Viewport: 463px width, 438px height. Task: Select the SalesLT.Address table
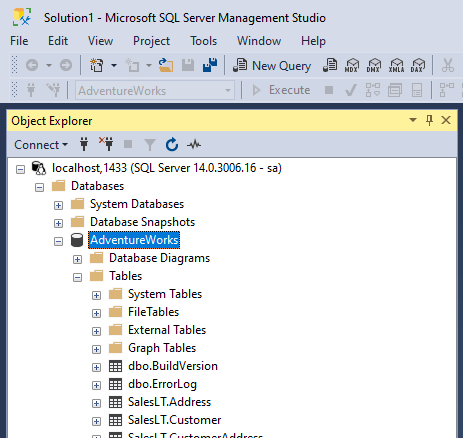click(169, 402)
